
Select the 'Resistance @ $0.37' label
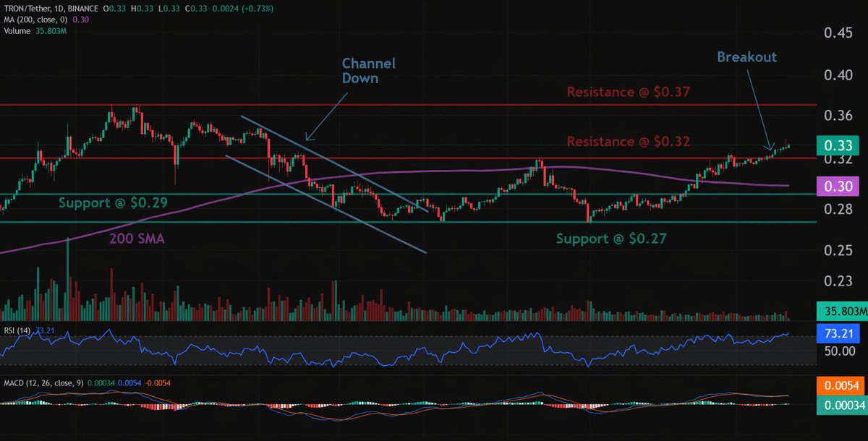628,93
